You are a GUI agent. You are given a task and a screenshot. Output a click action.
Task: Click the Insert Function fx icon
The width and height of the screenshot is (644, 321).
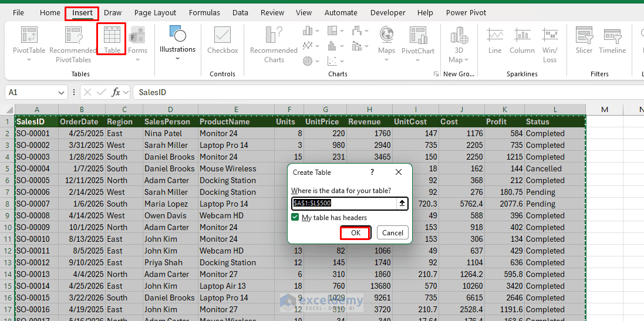point(116,92)
